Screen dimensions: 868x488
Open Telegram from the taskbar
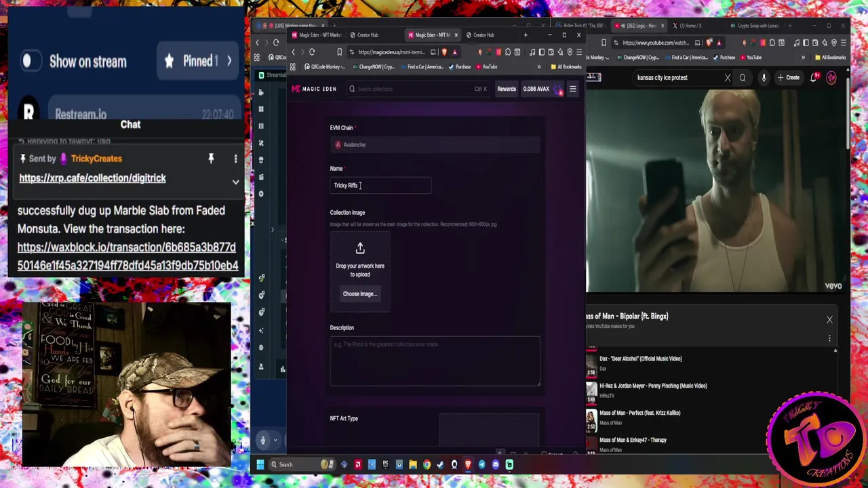[x=481, y=464]
